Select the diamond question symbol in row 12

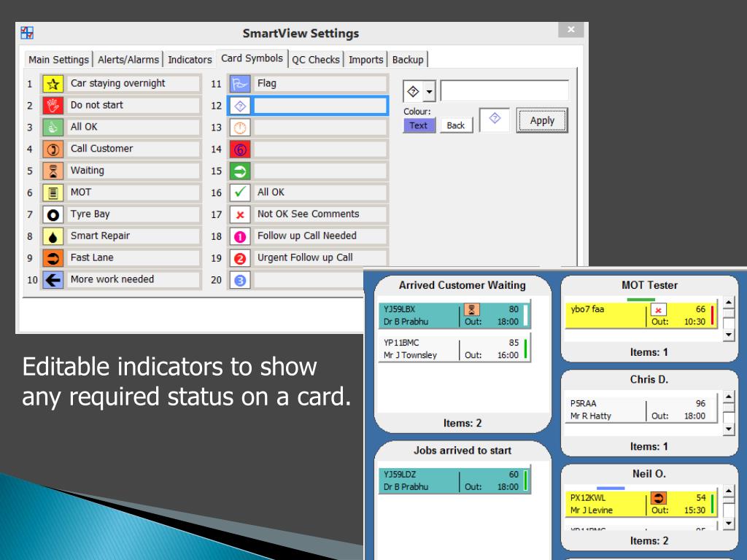pyautogui.click(x=240, y=106)
